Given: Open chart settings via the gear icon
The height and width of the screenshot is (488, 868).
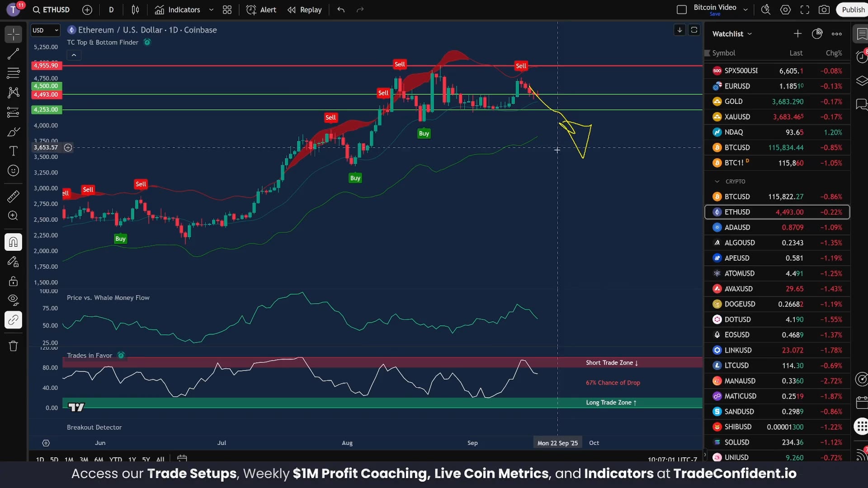Looking at the screenshot, I should [785, 9].
